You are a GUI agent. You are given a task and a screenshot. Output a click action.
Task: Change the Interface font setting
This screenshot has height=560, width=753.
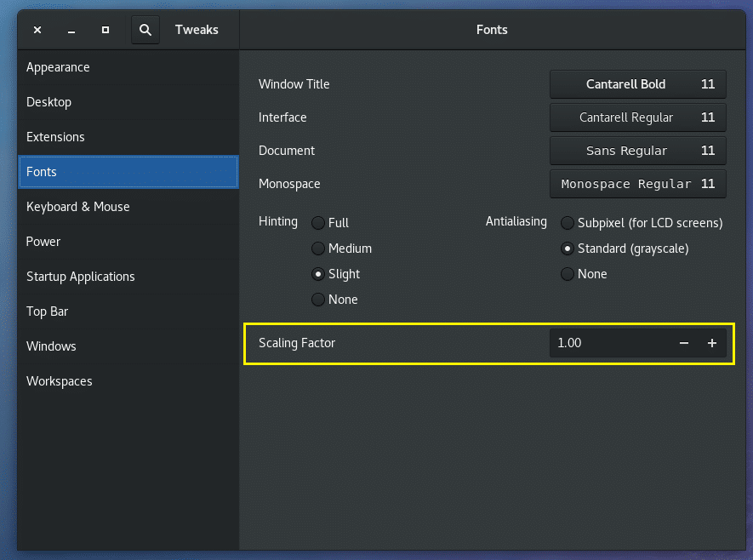tap(637, 117)
